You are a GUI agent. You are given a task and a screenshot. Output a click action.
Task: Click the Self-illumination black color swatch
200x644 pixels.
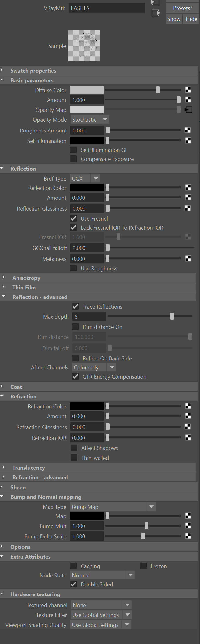click(x=87, y=141)
